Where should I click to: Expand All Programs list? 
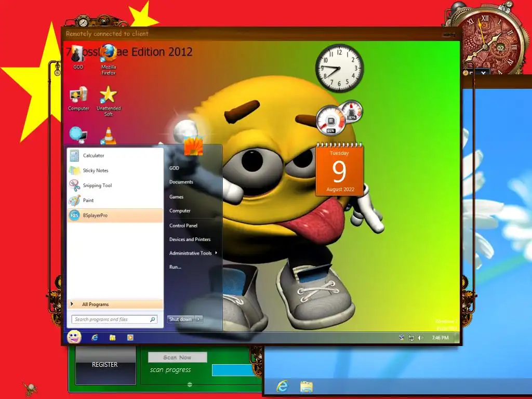tap(115, 304)
